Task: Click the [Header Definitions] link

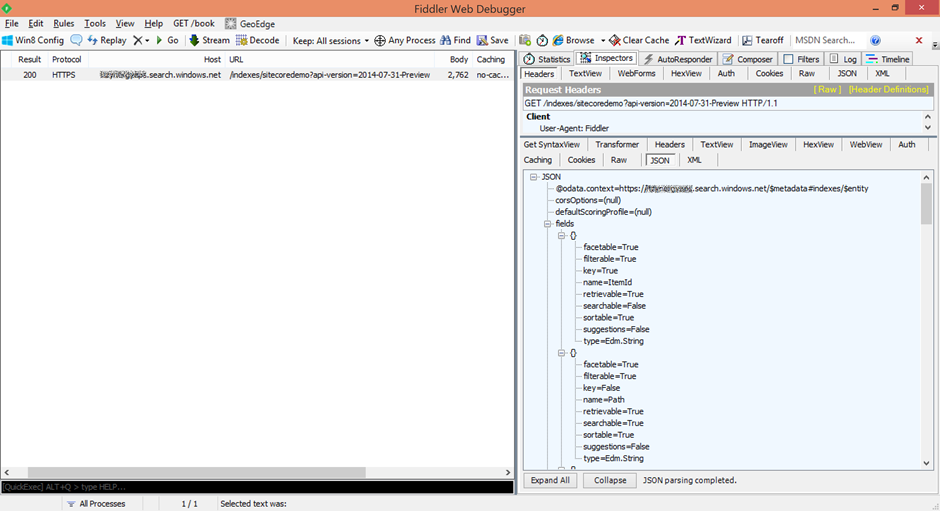Action: (x=888, y=89)
